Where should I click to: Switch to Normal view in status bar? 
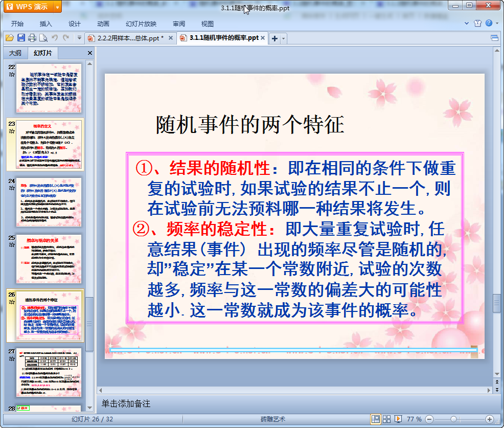(375, 419)
